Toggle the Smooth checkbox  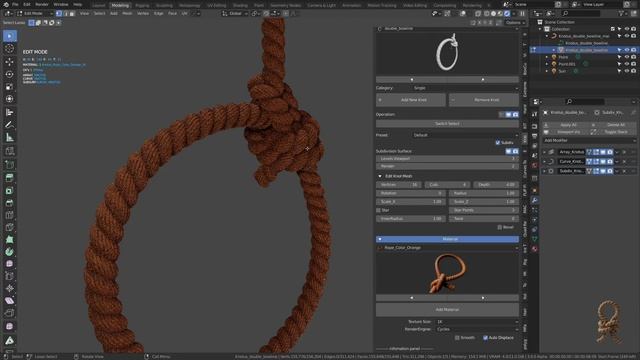pos(457,338)
